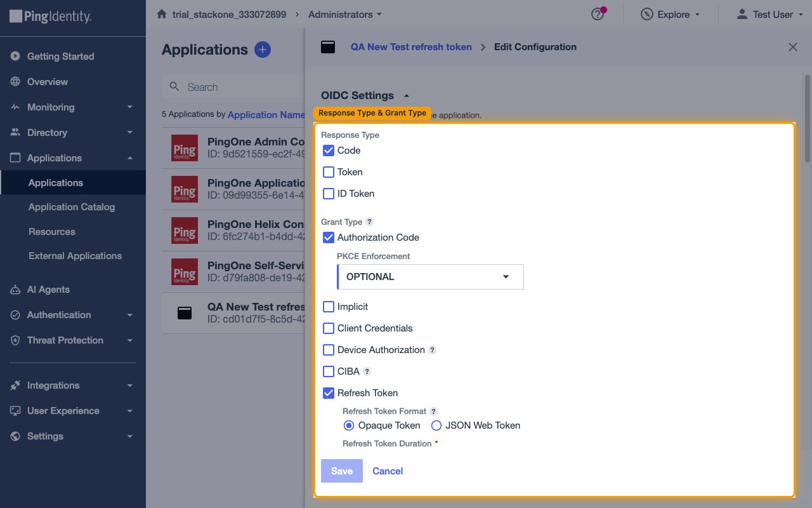This screenshot has width=812, height=508.
Task: Click the PingOne Helix Console app logo
Action: [x=185, y=231]
